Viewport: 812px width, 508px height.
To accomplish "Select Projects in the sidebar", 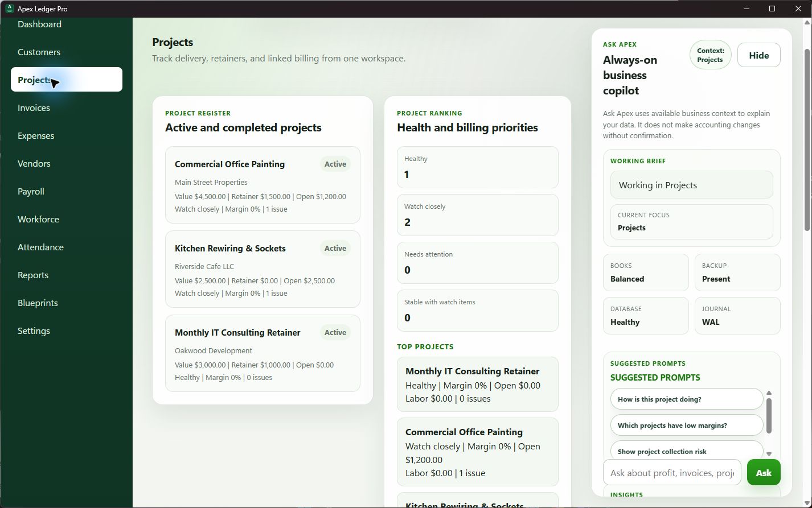I will [x=66, y=80].
